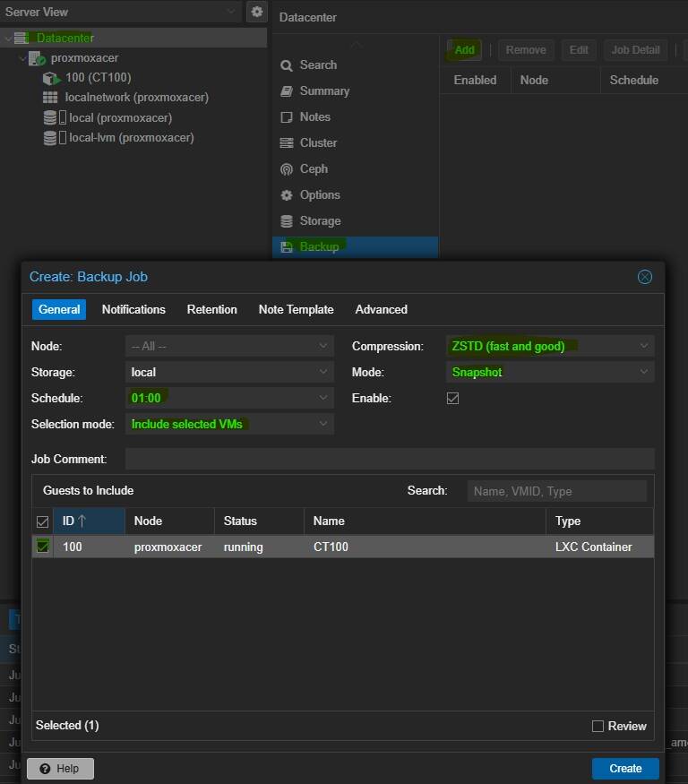Open the Storage menu entry
Image resolution: width=688 pixels, height=784 pixels.
[x=355, y=221]
